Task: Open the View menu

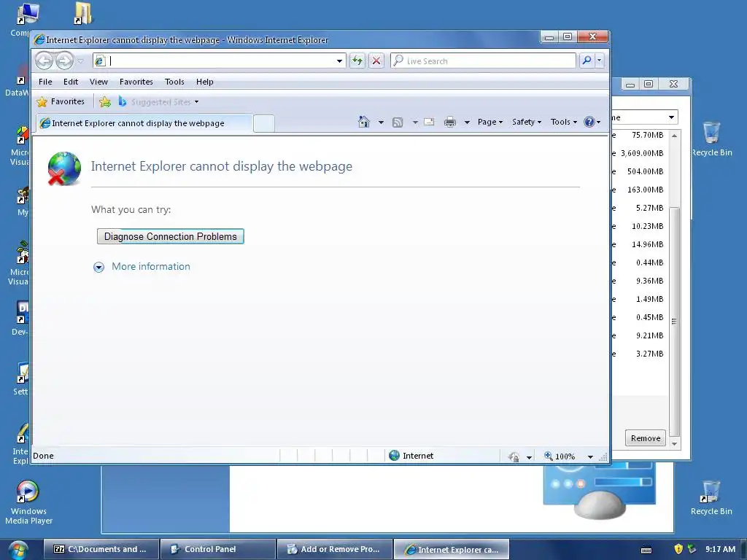Action: pos(98,82)
